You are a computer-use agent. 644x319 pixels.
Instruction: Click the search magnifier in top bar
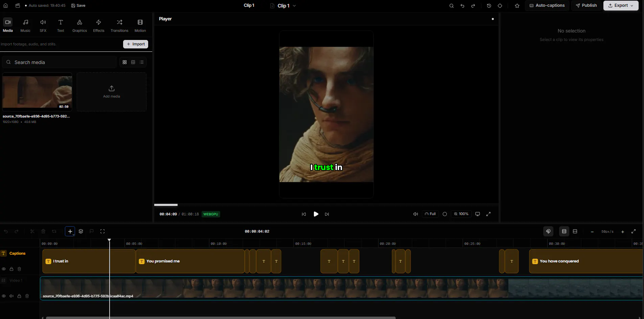[x=452, y=6]
